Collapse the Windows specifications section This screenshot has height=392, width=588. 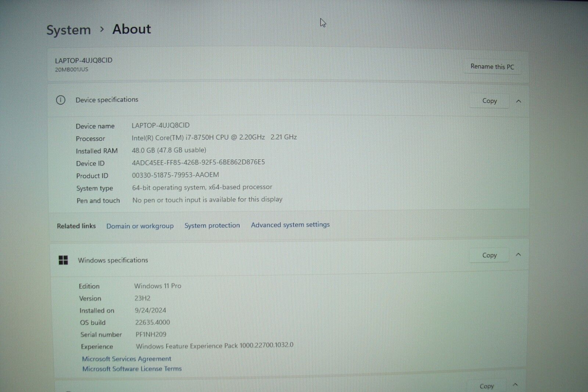coord(518,254)
